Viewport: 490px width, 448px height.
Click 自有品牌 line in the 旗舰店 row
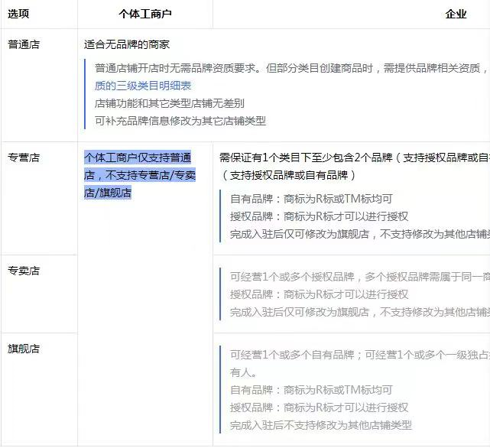pos(311,390)
